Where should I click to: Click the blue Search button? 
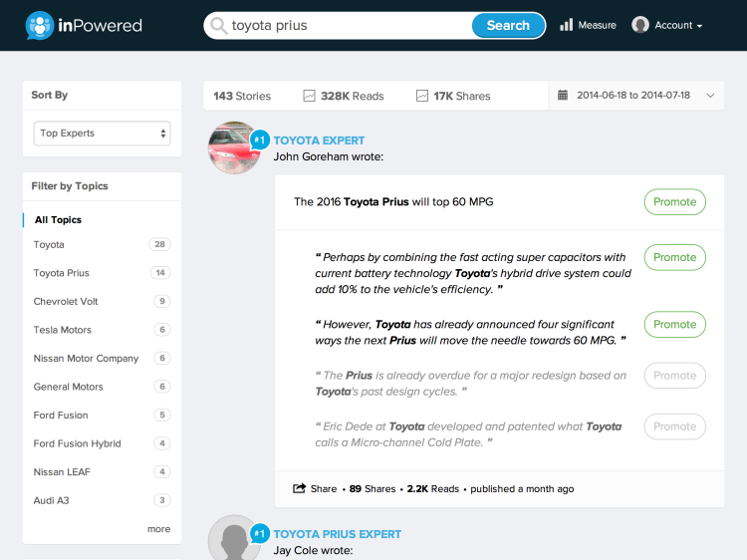(508, 25)
